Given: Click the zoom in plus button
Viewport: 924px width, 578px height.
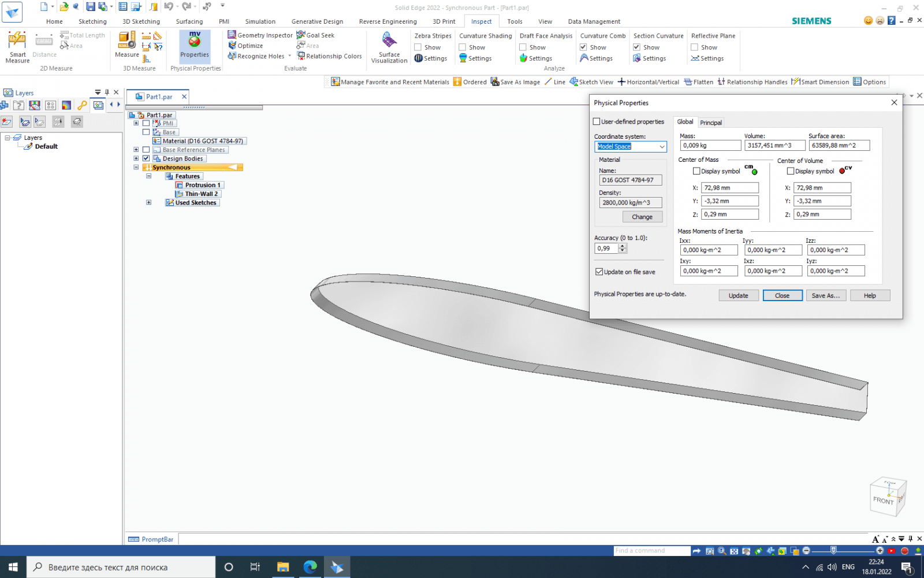Looking at the screenshot, I should [x=880, y=551].
